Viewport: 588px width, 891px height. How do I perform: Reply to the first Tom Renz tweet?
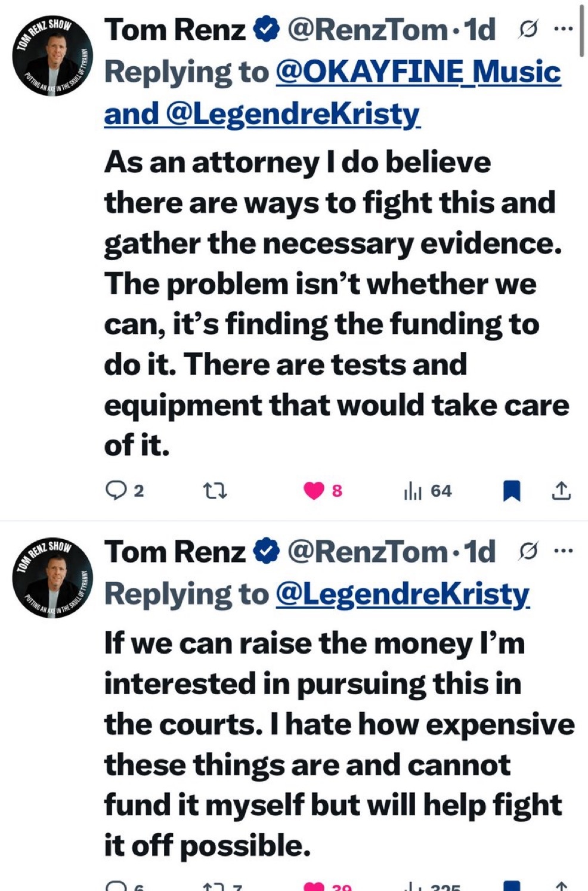[115, 491]
